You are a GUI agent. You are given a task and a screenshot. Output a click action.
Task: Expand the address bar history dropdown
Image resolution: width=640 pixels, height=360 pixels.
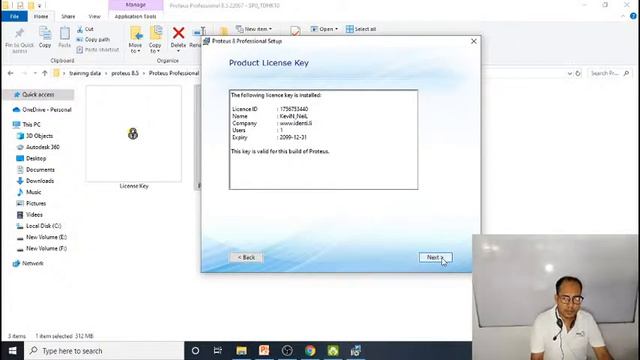click(x=569, y=73)
